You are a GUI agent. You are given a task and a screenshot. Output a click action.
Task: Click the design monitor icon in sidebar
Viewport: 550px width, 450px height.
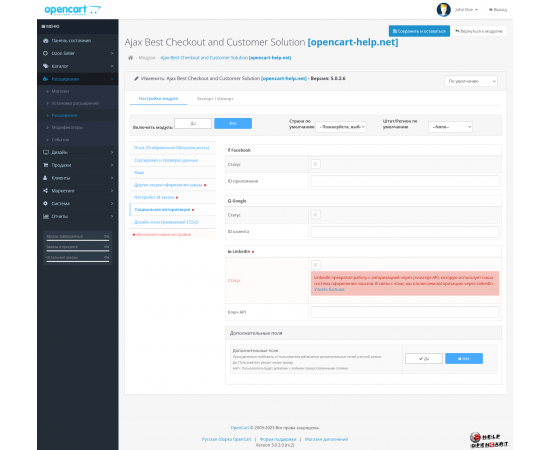46,152
